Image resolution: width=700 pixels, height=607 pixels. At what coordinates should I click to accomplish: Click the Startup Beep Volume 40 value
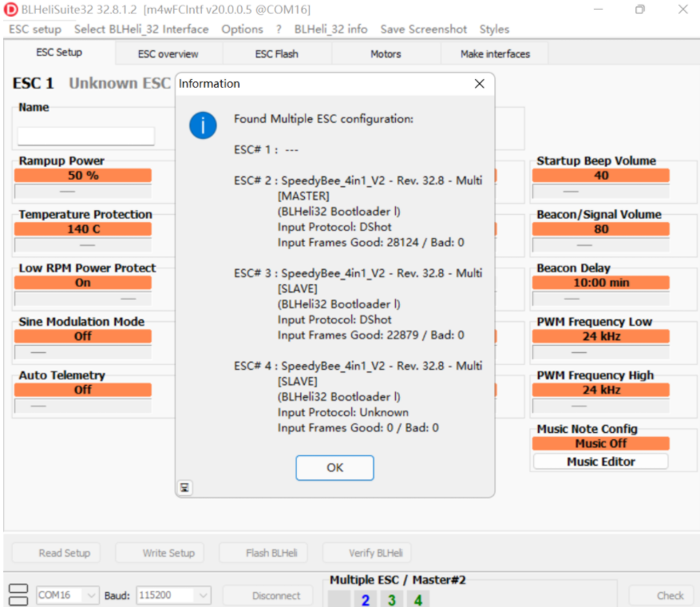pyautogui.click(x=601, y=176)
